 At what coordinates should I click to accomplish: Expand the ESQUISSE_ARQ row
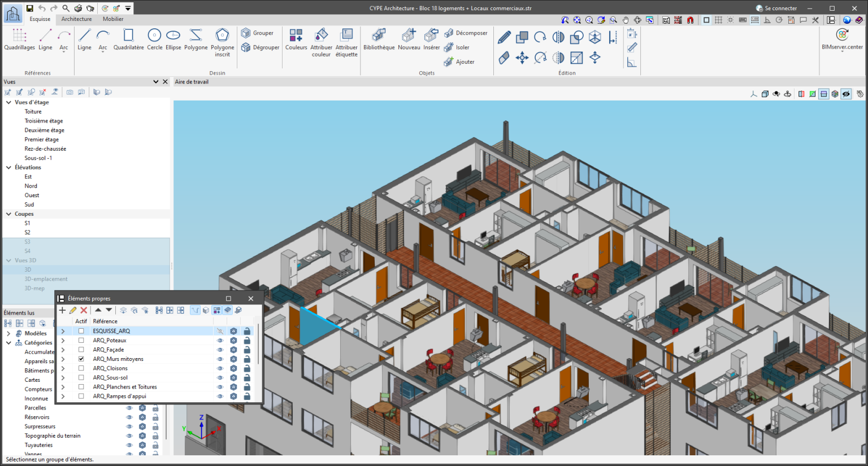(x=63, y=331)
